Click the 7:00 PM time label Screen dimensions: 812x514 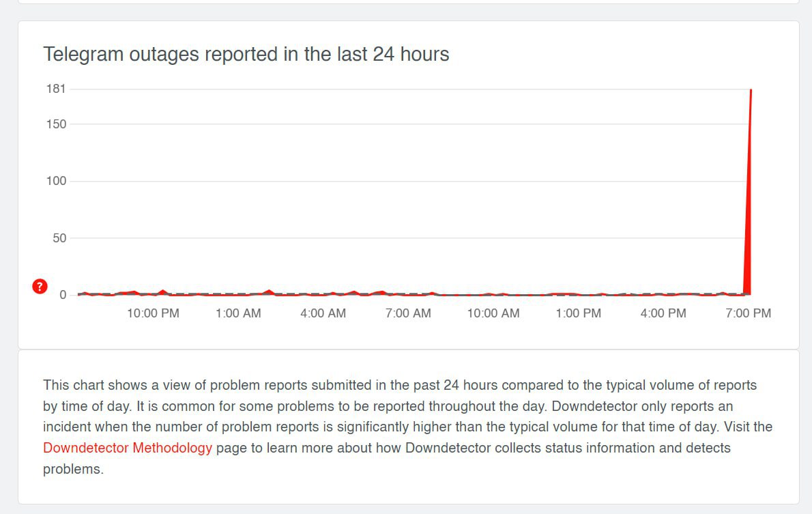pos(749,313)
